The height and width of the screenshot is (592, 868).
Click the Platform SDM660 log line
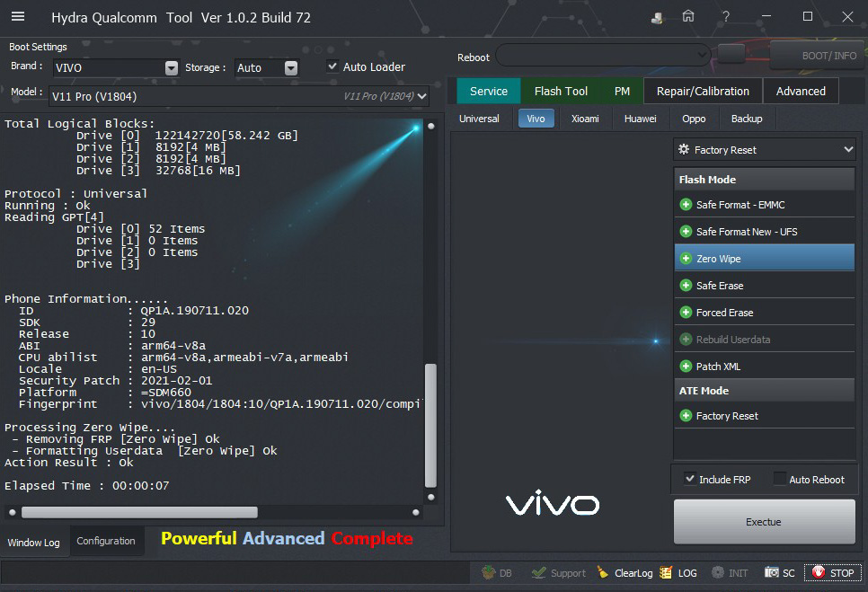pyautogui.click(x=104, y=393)
